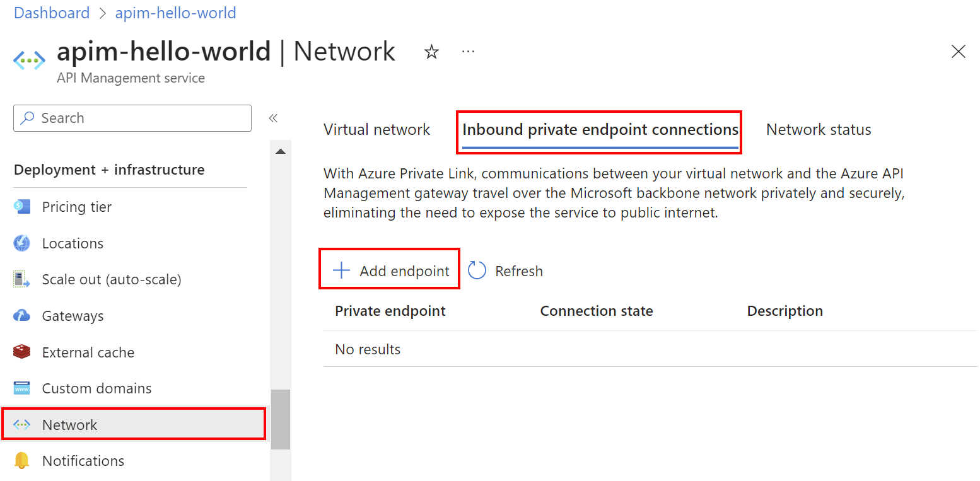Open Pricing tier settings in sidebar

76,206
